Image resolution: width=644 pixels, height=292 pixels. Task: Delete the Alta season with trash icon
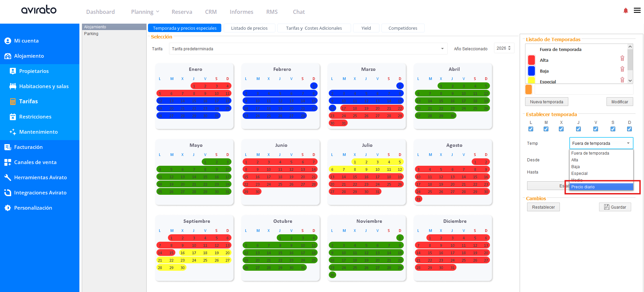[x=622, y=58]
